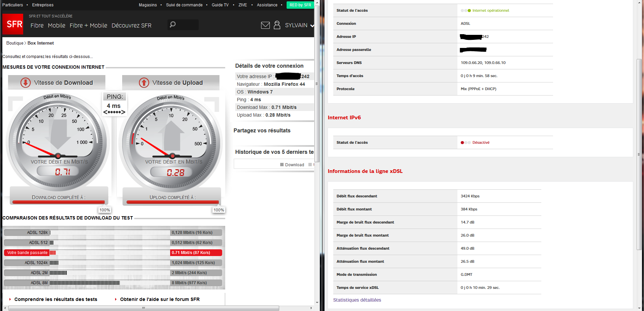
Task: Click the Vitesse de Download arrow icon
Action: (x=26, y=83)
